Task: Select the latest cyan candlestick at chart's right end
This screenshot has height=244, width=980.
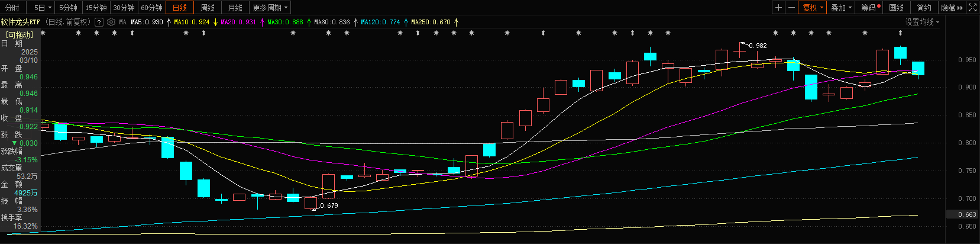Action: [x=918, y=69]
